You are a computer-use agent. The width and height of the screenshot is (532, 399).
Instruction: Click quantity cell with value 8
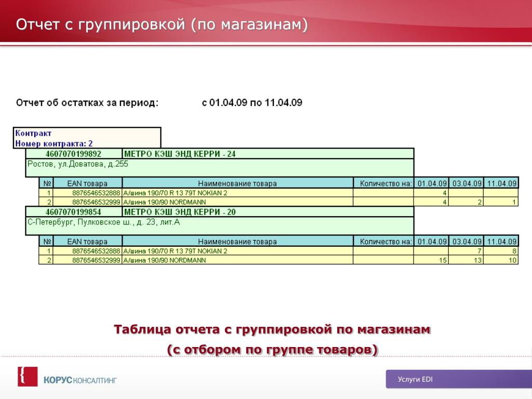click(x=501, y=251)
